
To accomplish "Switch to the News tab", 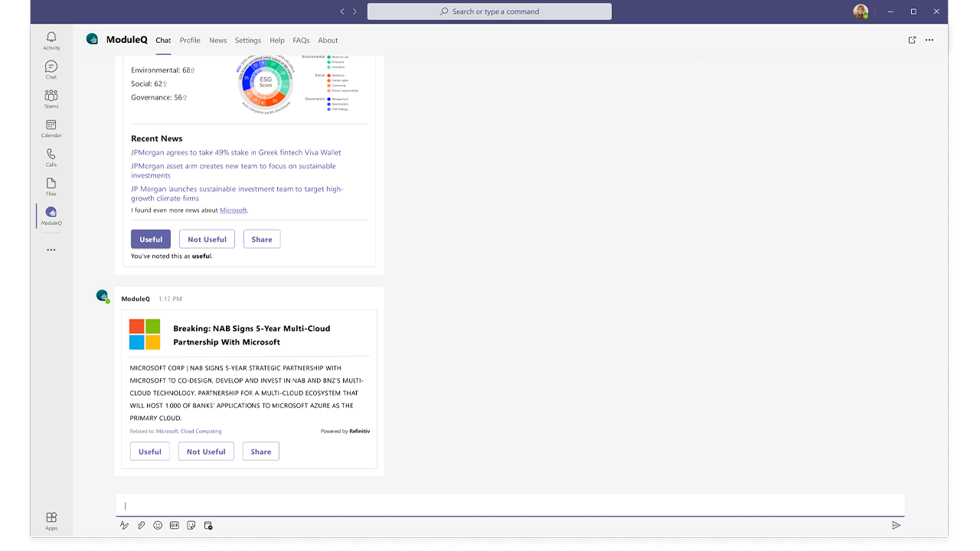I will point(218,41).
